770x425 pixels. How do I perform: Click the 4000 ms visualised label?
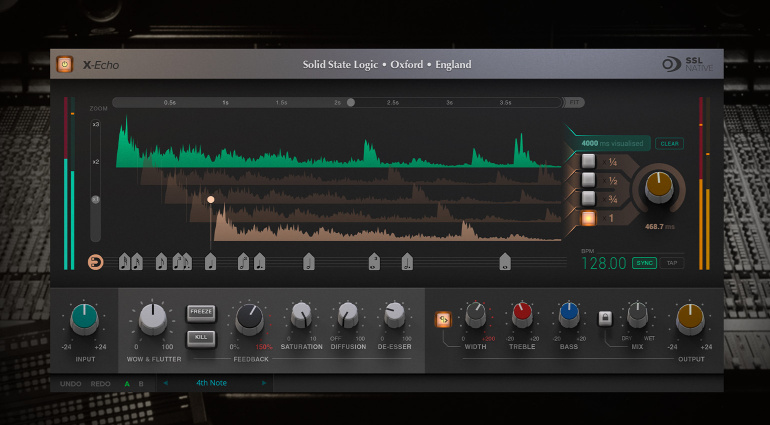tap(612, 143)
